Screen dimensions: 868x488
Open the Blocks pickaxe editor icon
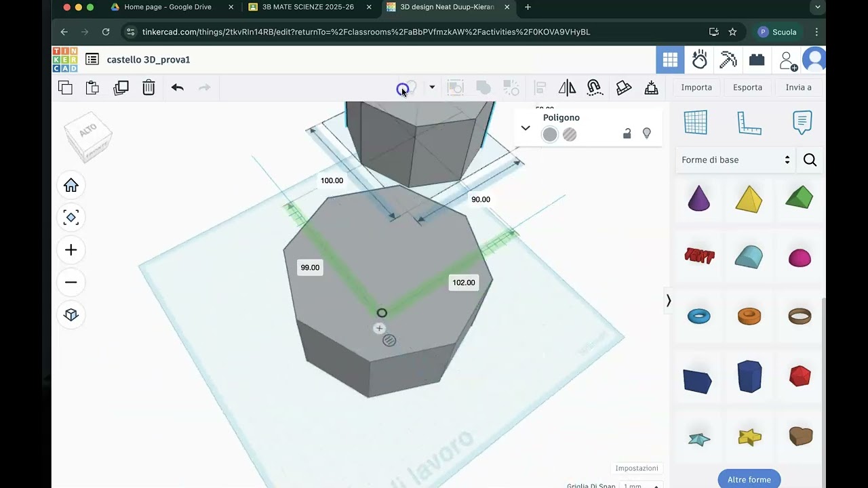click(x=728, y=60)
